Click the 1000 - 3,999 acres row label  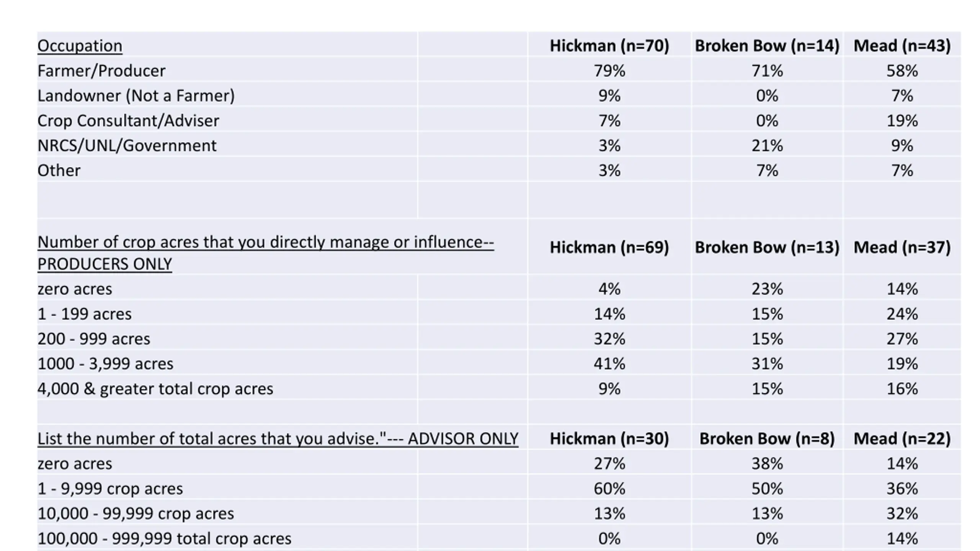tap(105, 364)
